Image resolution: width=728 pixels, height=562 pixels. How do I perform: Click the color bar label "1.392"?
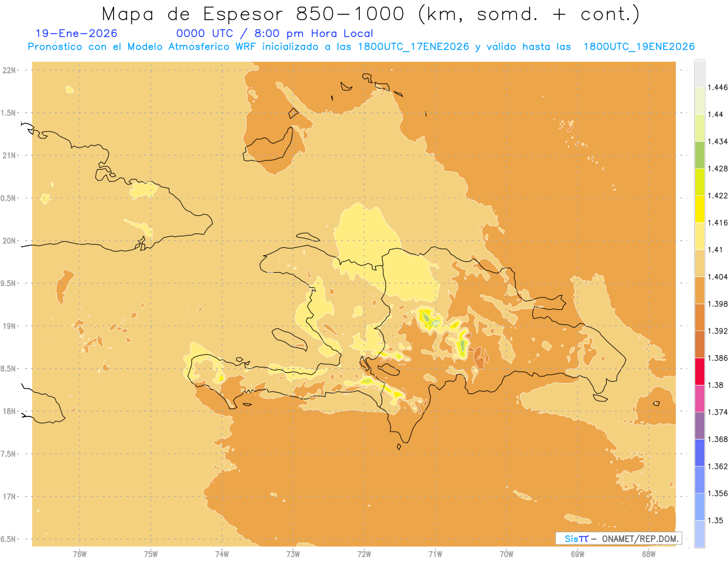click(x=717, y=331)
